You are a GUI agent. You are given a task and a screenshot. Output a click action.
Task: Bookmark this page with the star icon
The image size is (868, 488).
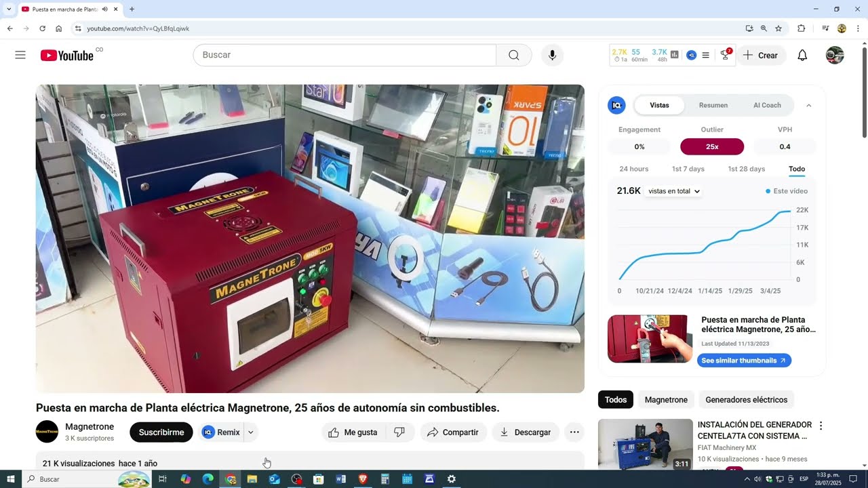(778, 28)
